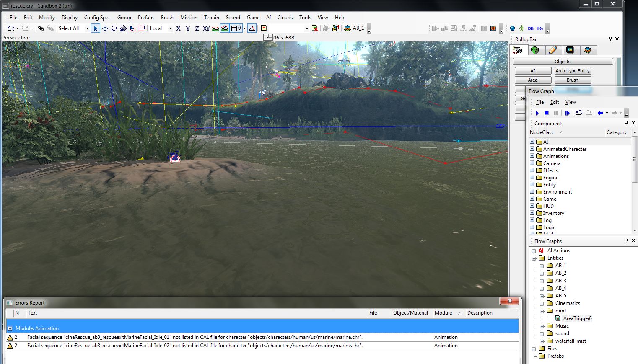Viewport: 638px width, 364px height.
Task: Click Play in the Flow Graph toolbar
Action: [537, 113]
